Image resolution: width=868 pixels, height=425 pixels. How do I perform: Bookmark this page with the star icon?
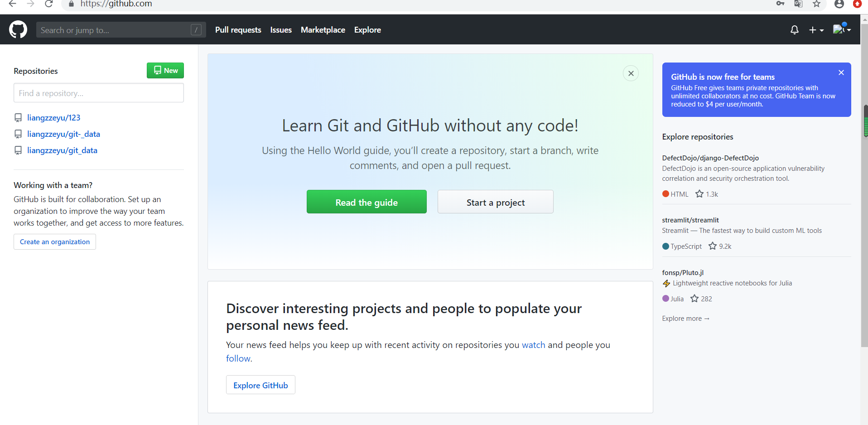[x=816, y=4]
